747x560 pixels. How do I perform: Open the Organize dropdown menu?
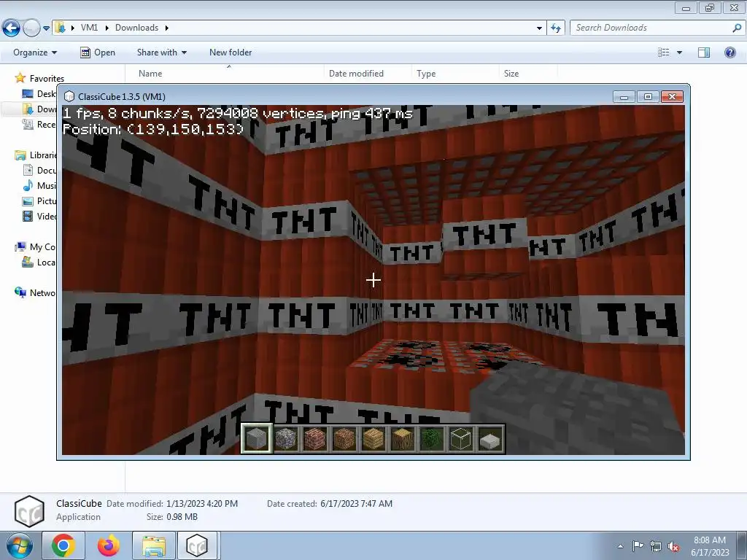click(35, 52)
